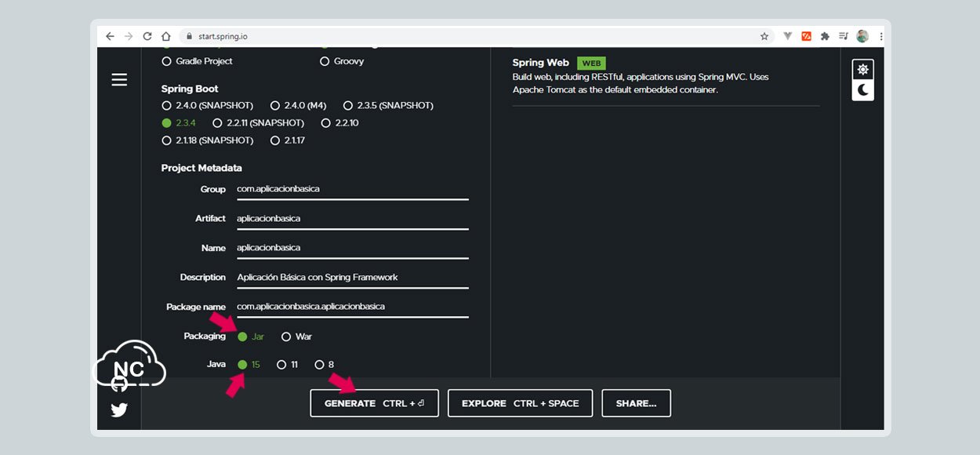Choose Spring Boot 2.2.11 (SNAPSHOT)
Viewport: 980px width, 455px height.
pyautogui.click(x=258, y=123)
